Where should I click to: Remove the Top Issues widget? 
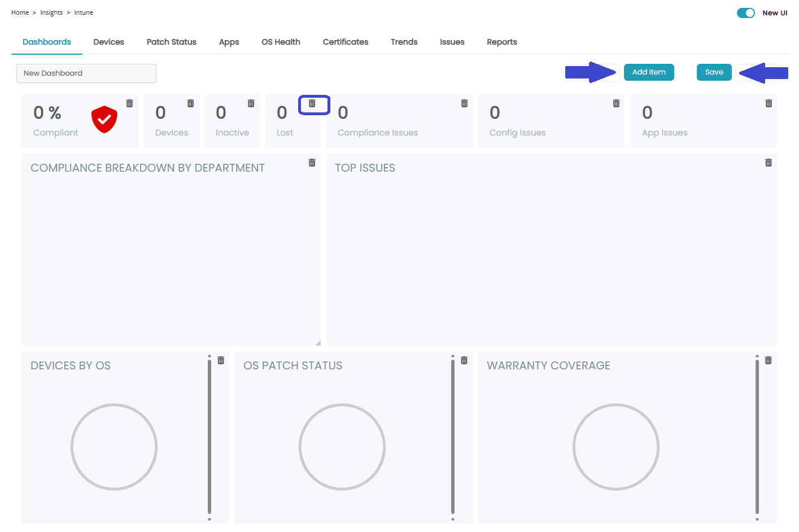coord(769,163)
